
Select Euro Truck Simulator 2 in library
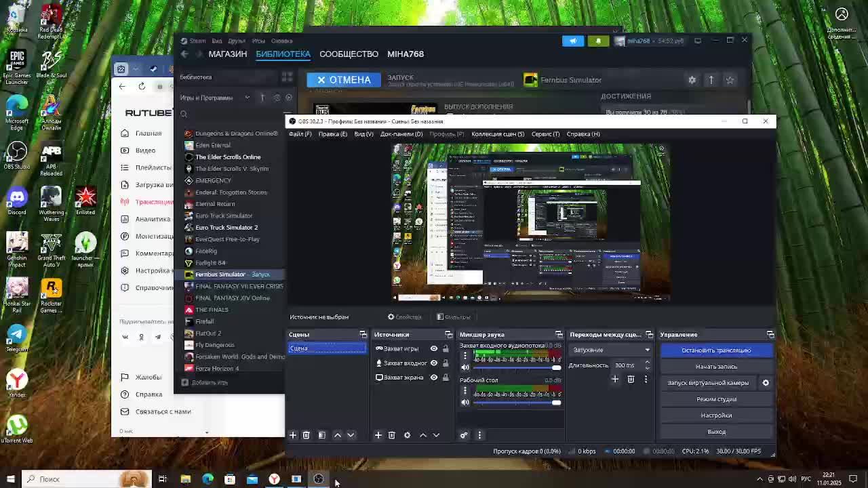[226, 228]
